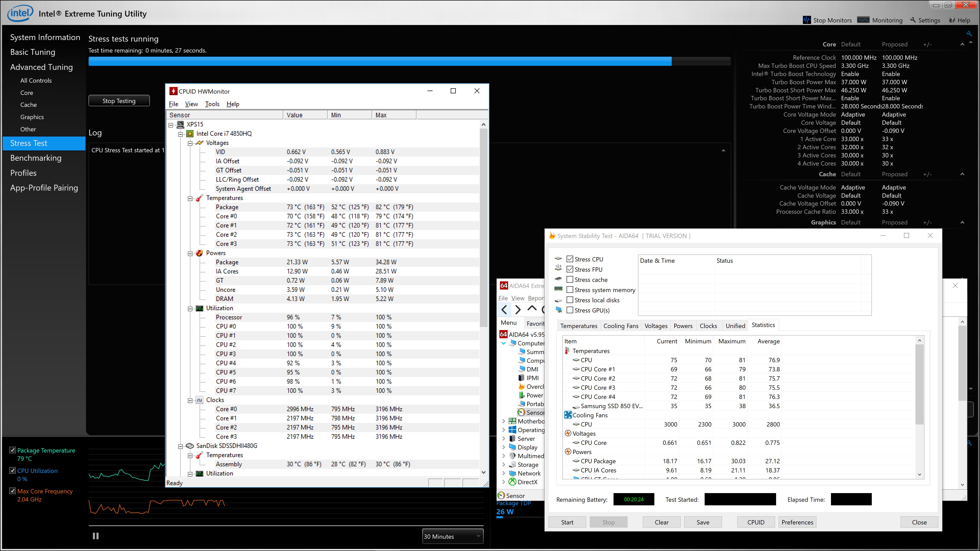Viewport: 980px width, 551px height.
Task: Collapse the Voltages node in HWMonitor
Action: click(190, 143)
